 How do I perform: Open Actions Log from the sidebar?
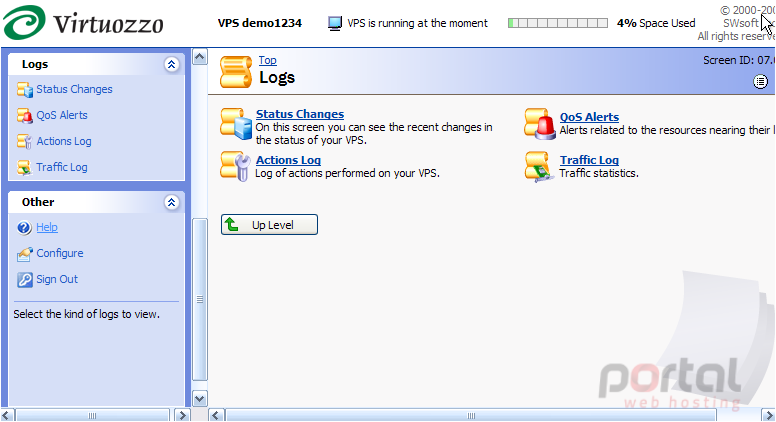(x=64, y=141)
